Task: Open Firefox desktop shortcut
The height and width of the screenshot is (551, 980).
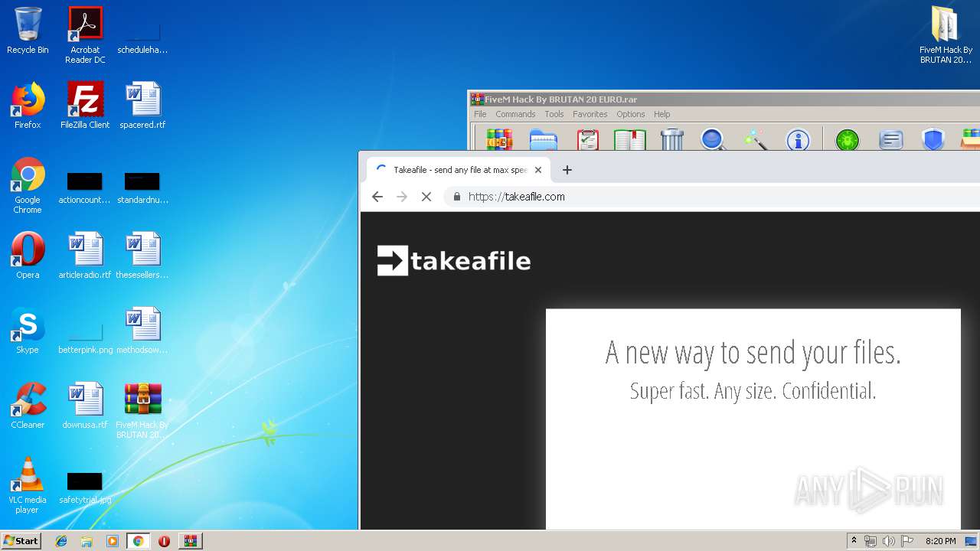Action: tap(28, 106)
